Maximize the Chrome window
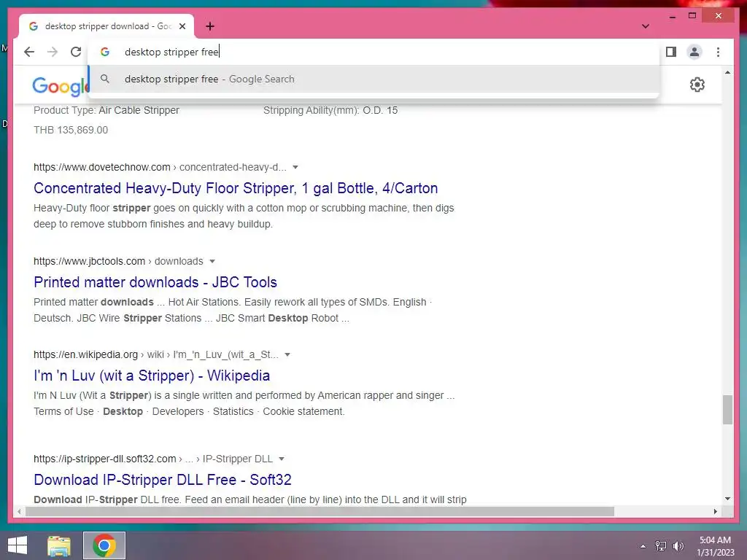 click(692, 16)
